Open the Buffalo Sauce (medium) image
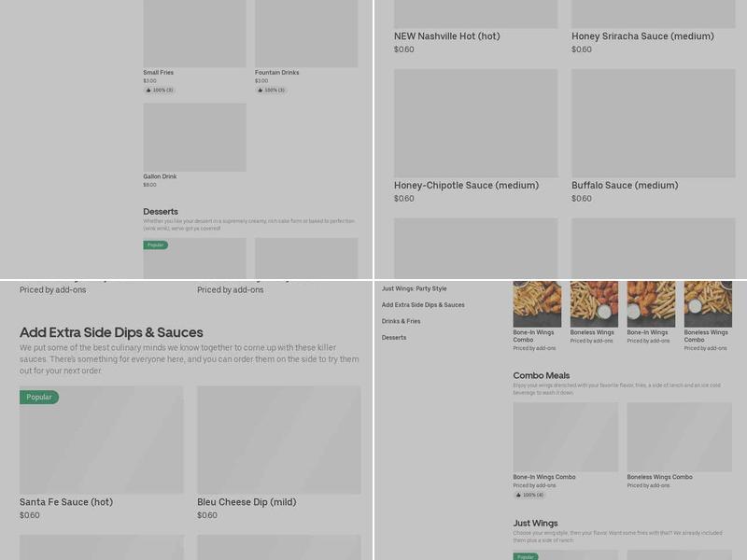The image size is (747, 560). (x=653, y=123)
